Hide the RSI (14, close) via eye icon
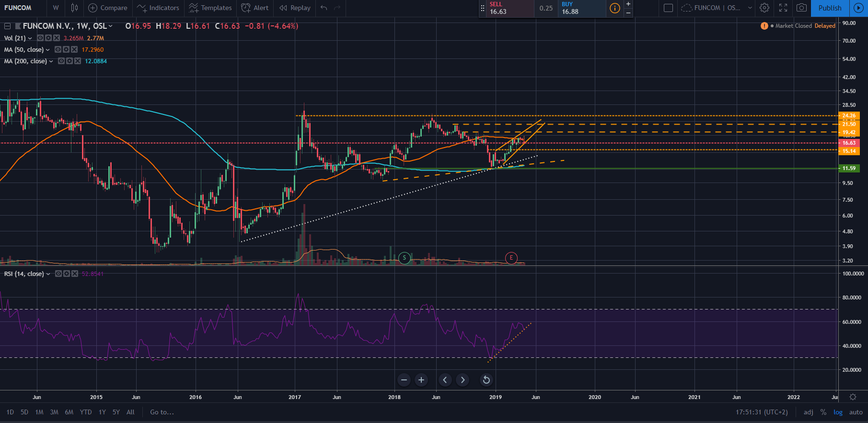868x423 pixels. click(58, 274)
